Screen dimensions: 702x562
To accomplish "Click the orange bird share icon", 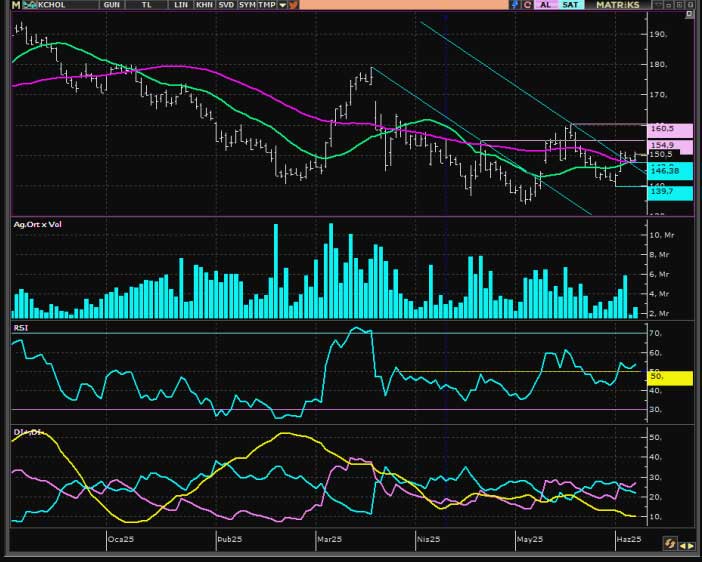I will click(x=293, y=5).
